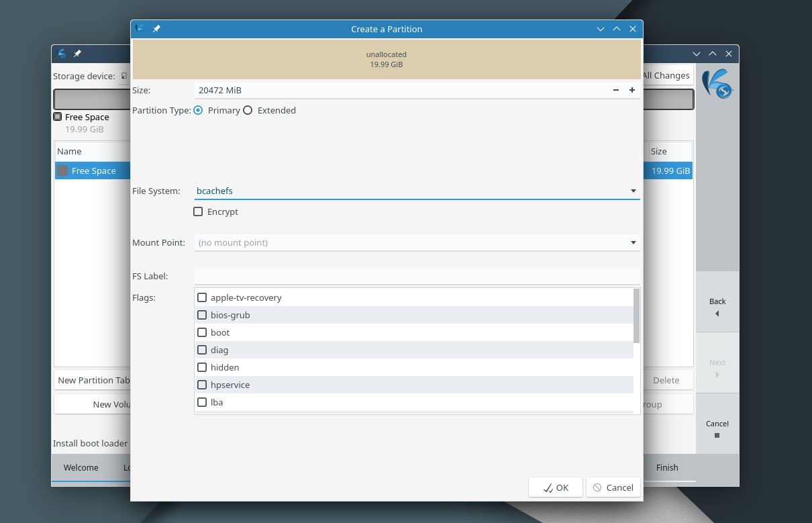This screenshot has height=523, width=812.
Task: Open the File System dropdown showing bcachefs
Action: [417, 191]
